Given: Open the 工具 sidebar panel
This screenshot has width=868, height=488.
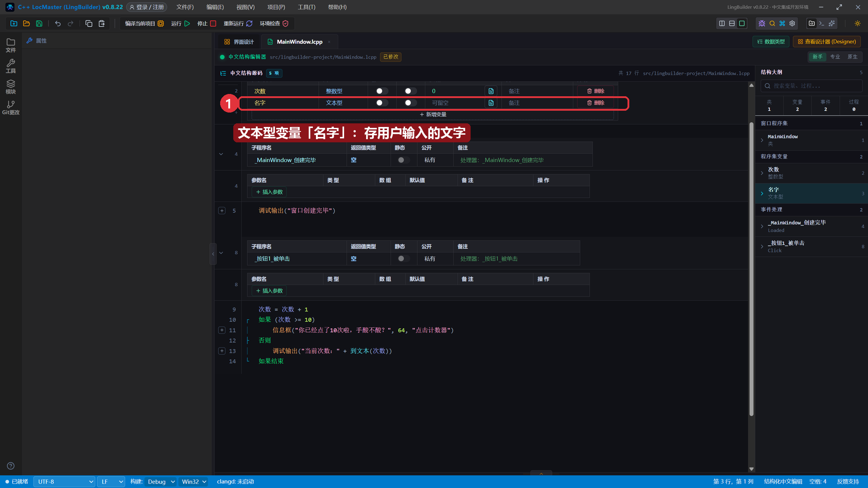Looking at the screenshot, I should (10, 66).
